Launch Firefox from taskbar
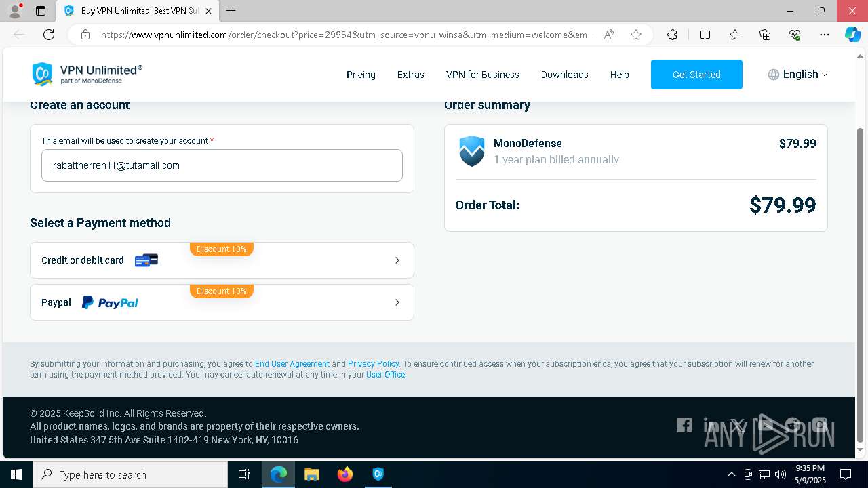The width and height of the screenshot is (868, 488). (x=345, y=474)
